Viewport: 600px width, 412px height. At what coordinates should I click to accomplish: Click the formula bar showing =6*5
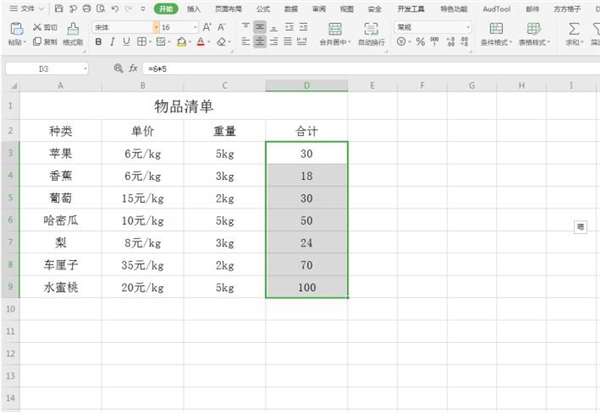[371, 69]
